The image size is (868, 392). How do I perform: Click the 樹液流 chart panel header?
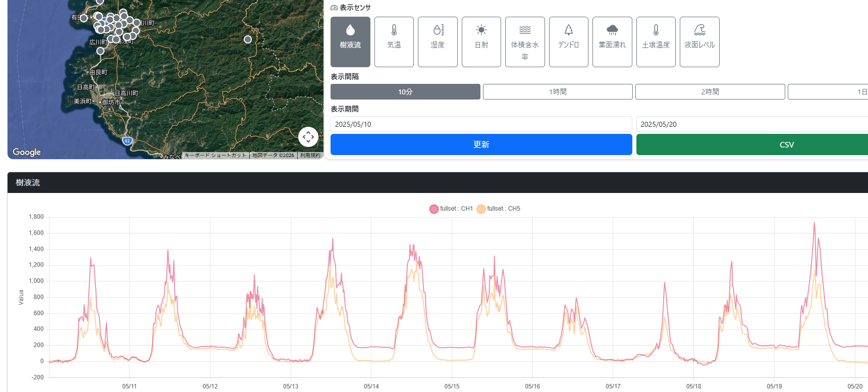(438, 182)
